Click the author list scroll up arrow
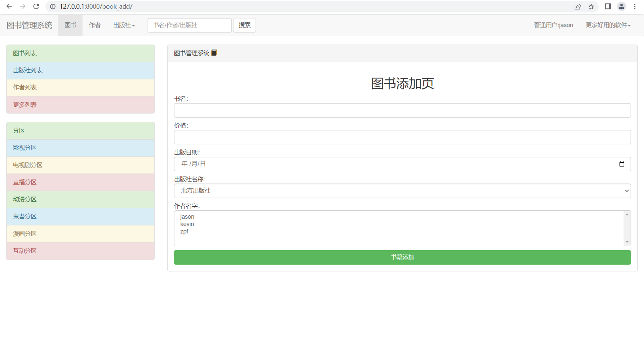The image size is (644, 346). (x=627, y=214)
